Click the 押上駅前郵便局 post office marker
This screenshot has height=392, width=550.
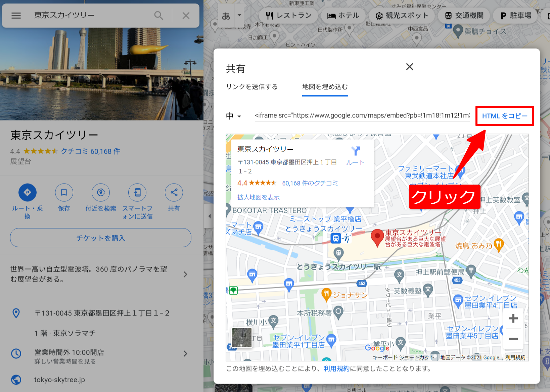[471, 272]
